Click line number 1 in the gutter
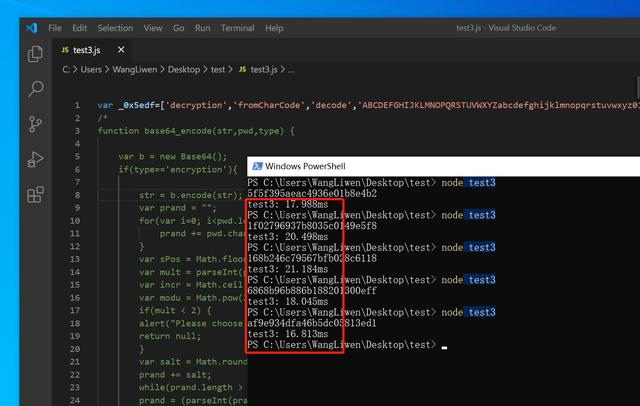This screenshot has height=406, width=640. [77, 105]
